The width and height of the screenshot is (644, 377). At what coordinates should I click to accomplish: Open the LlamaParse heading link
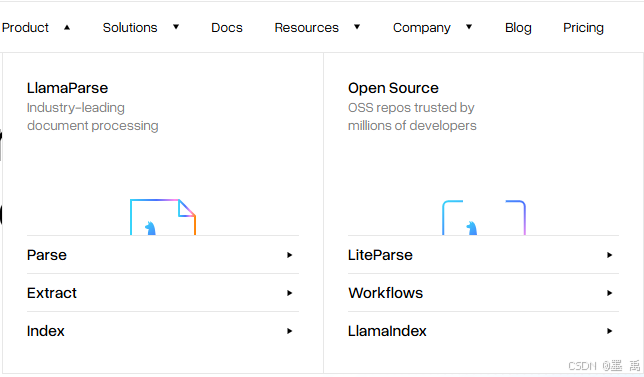[67, 88]
